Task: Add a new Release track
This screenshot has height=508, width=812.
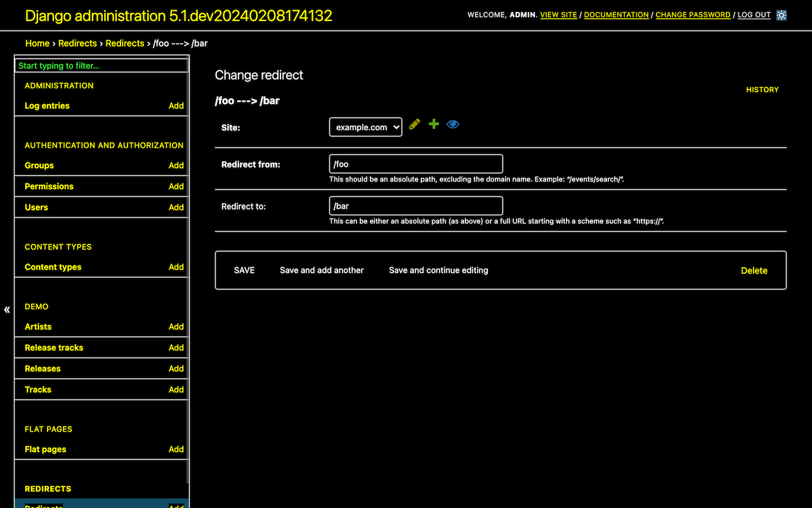Action: point(176,347)
